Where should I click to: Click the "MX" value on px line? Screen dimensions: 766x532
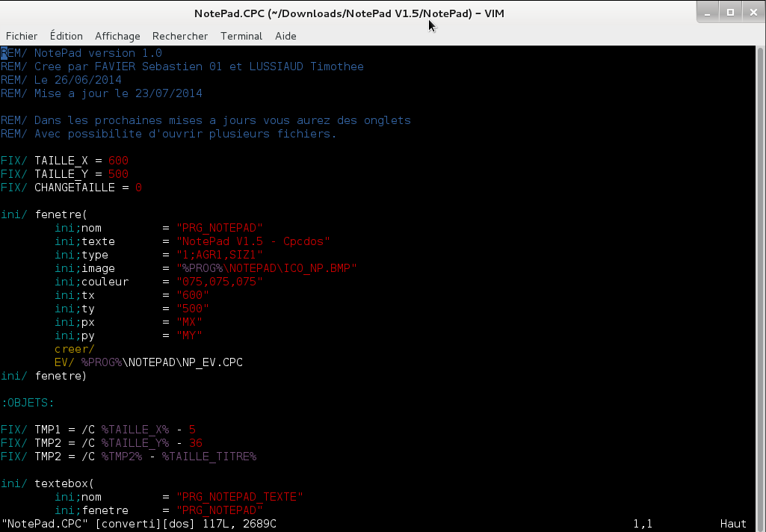coord(189,322)
